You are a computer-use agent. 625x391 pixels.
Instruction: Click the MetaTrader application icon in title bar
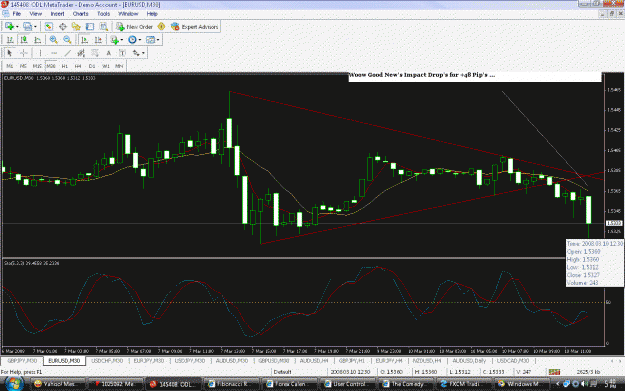pyautogui.click(x=4, y=4)
